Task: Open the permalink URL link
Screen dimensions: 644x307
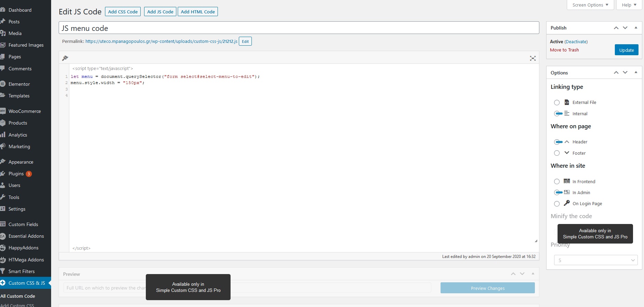Action: pyautogui.click(x=161, y=42)
